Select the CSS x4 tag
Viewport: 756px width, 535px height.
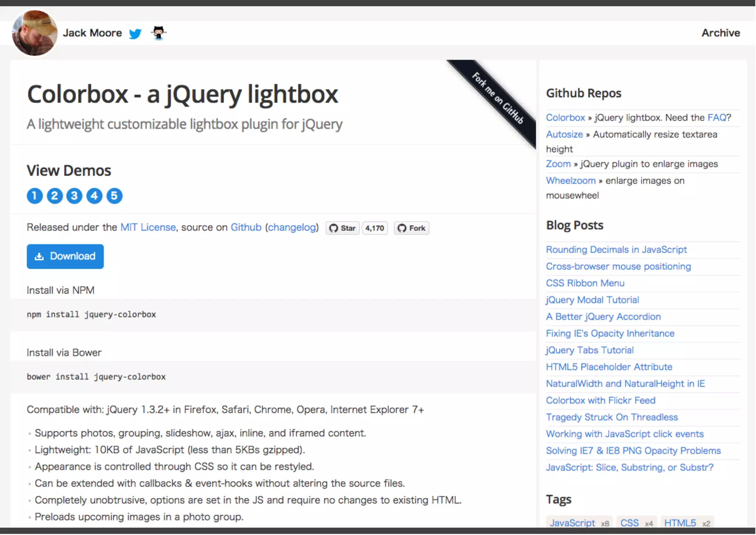(636, 523)
